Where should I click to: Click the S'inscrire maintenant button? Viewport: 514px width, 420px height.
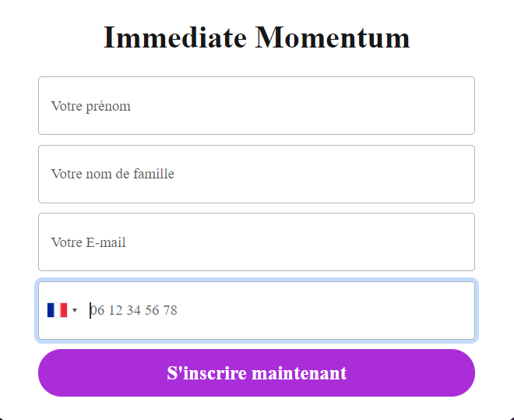click(256, 372)
